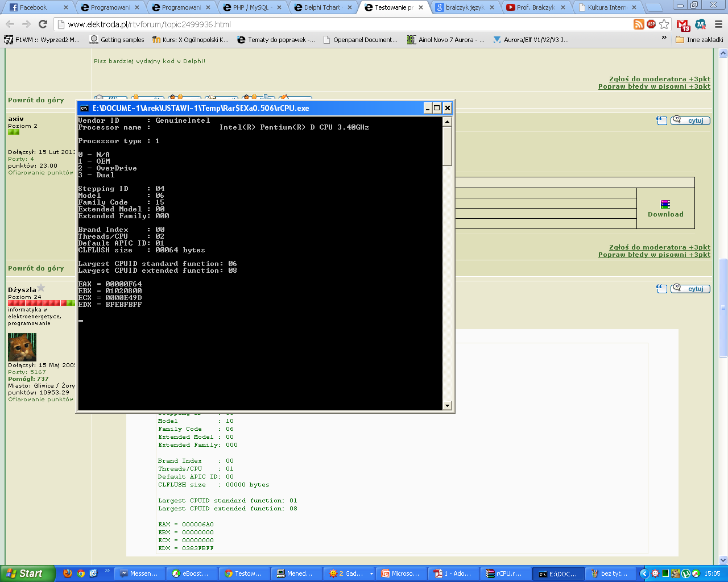Open the 'Dżyszla' user profile name

pos(22,290)
